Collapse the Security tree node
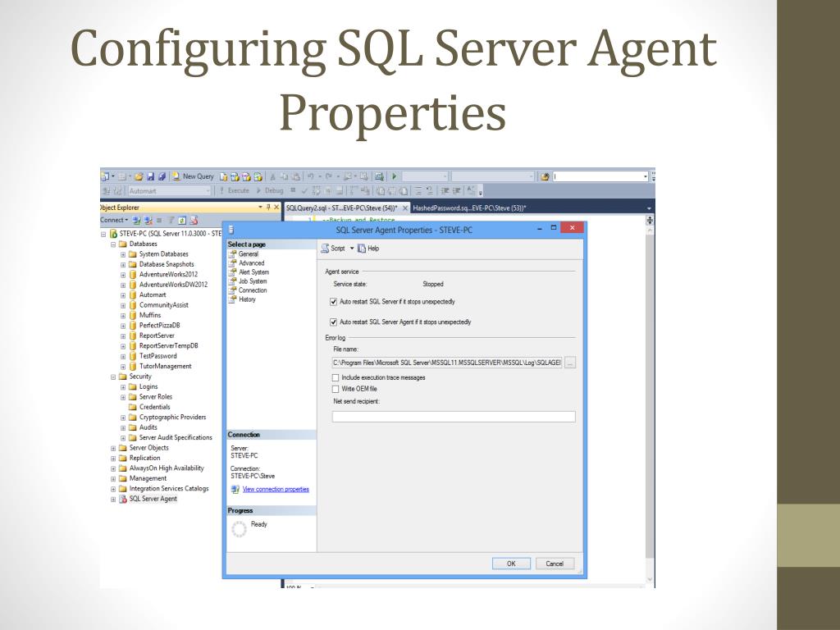Image resolution: width=840 pixels, height=630 pixels. 113,377
